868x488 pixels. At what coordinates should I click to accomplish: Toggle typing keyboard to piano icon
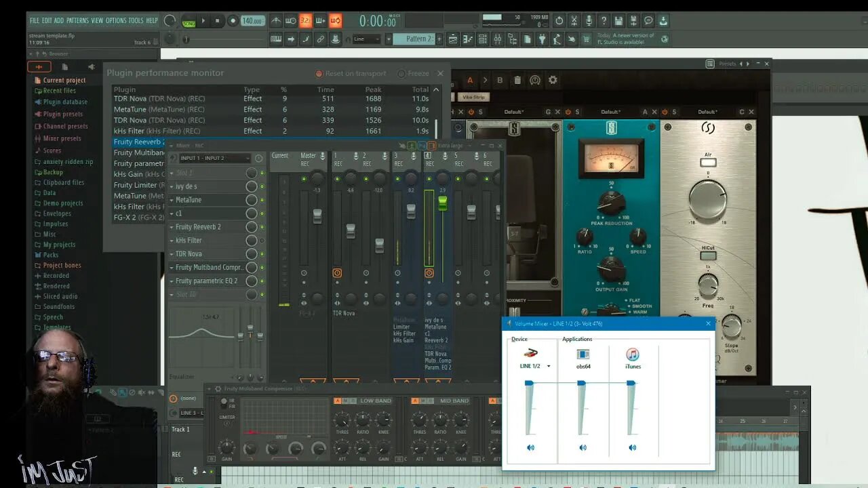pyautogui.click(x=276, y=39)
